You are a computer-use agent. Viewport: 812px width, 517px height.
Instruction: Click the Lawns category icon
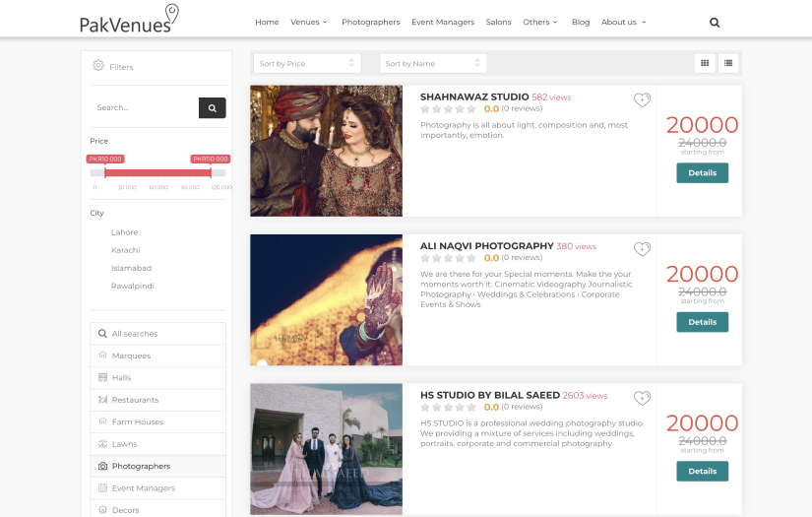(x=102, y=444)
